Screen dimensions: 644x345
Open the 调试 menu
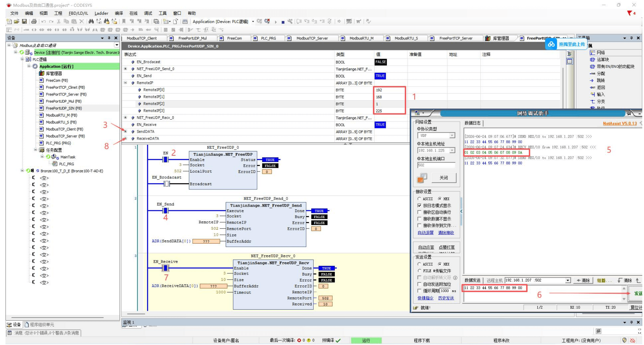(148, 13)
